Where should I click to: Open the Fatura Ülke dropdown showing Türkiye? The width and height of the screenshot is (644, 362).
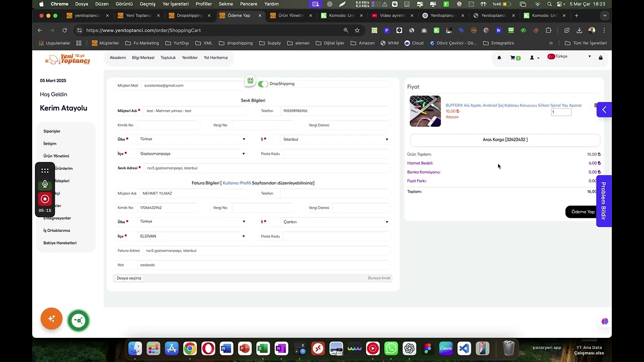pyautogui.click(x=193, y=222)
